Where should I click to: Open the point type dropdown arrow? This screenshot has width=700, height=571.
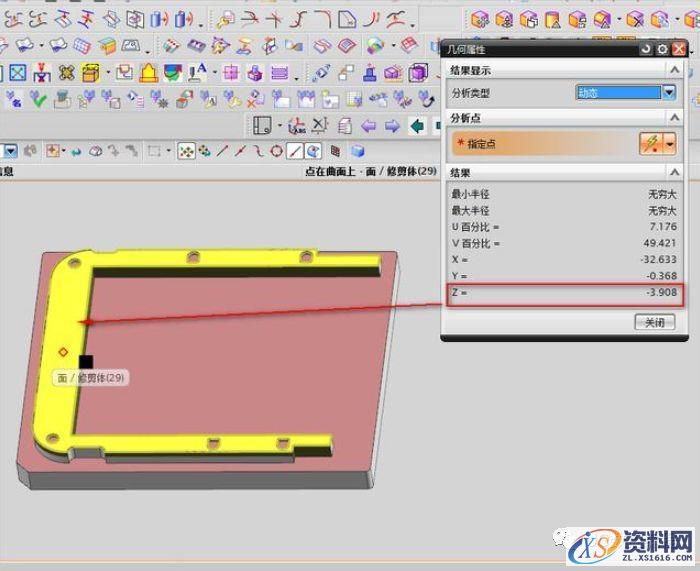pyautogui.click(x=669, y=144)
